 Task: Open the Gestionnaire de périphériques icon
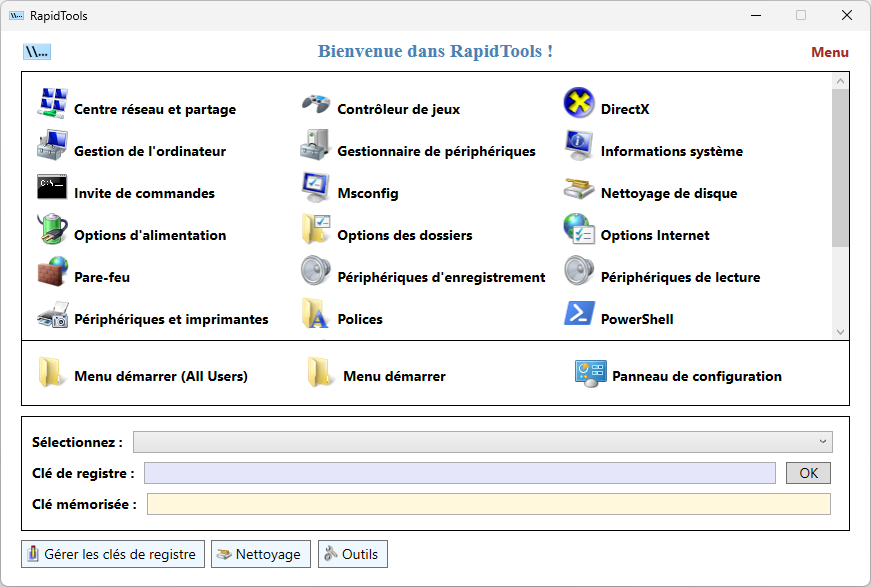point(316,145)
